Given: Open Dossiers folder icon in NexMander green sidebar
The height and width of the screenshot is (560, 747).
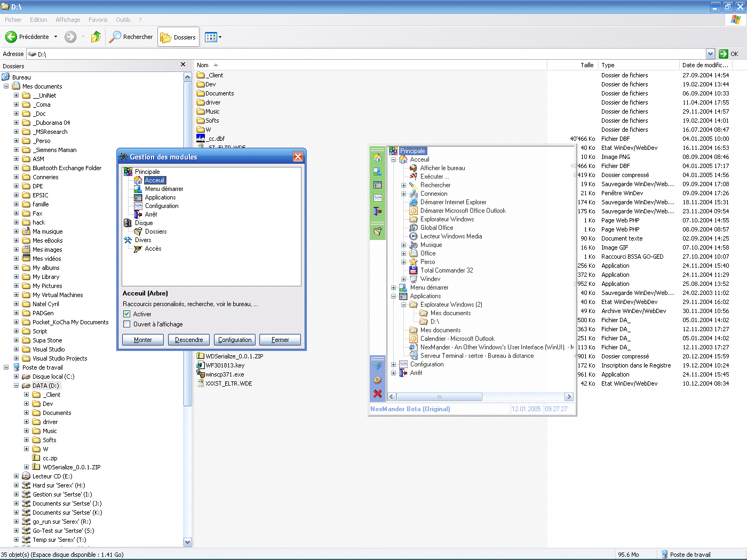Looking at the screenshot, I should coord(378,231).
